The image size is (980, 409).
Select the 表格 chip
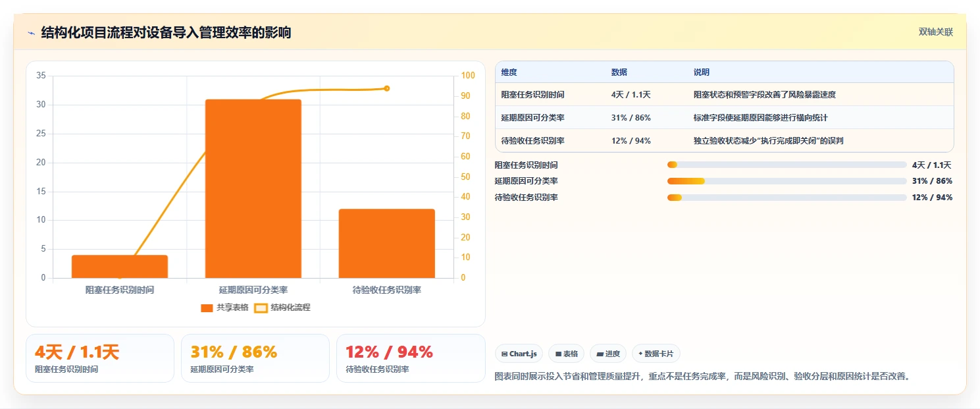click(x=566, y=354)
